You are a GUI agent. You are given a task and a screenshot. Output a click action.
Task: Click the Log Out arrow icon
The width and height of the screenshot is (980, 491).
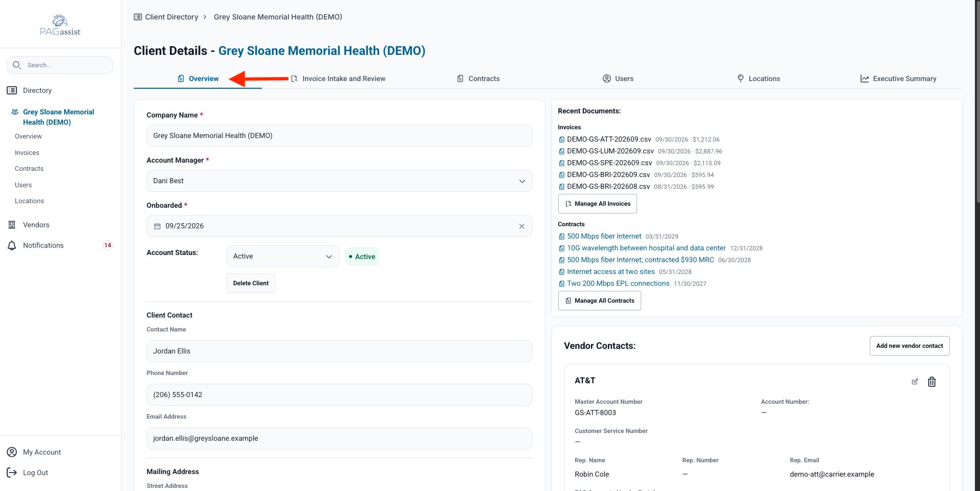click(x=12, y=473)
